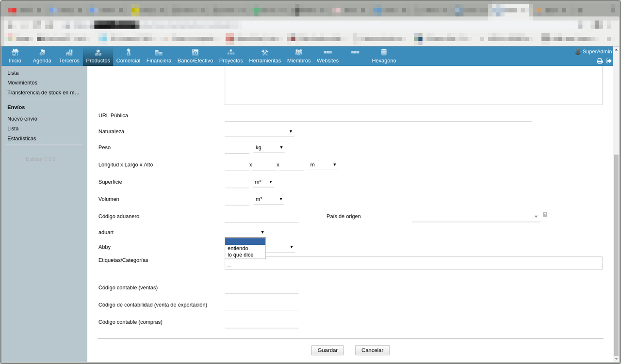This screenshot has width=621, height=364.
Task: Click the unlabeled menu icon after Websites
Action: tap(355, 52)
